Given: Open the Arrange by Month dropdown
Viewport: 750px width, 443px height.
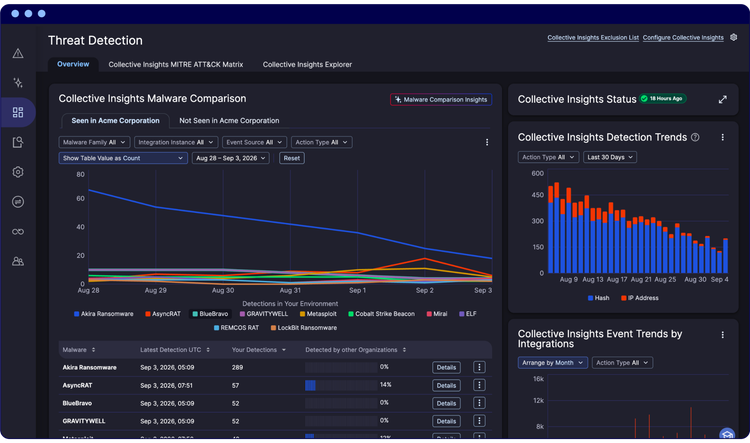Looking at the screenshot, I should (552, 363).
